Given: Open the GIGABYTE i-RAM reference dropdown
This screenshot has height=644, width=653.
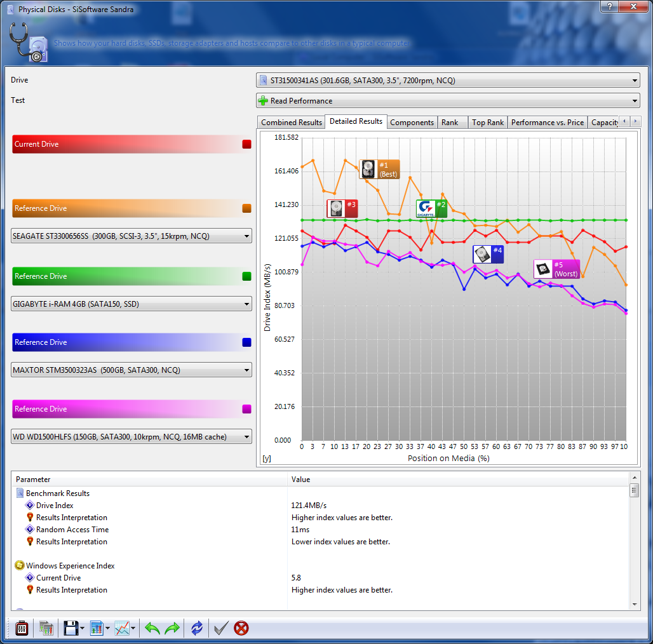Looking at the screenshot, I should (131, 304).
